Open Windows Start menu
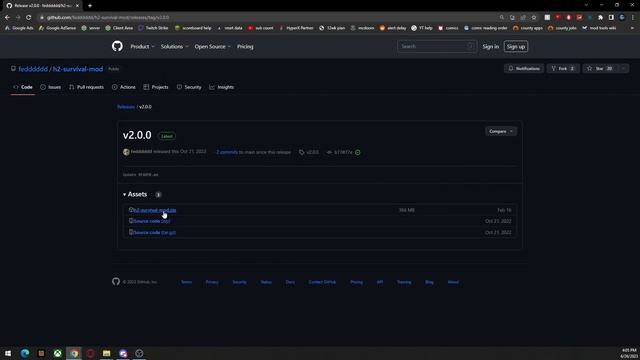Viewport: 640px width, 360px height. tap(8, 353)
